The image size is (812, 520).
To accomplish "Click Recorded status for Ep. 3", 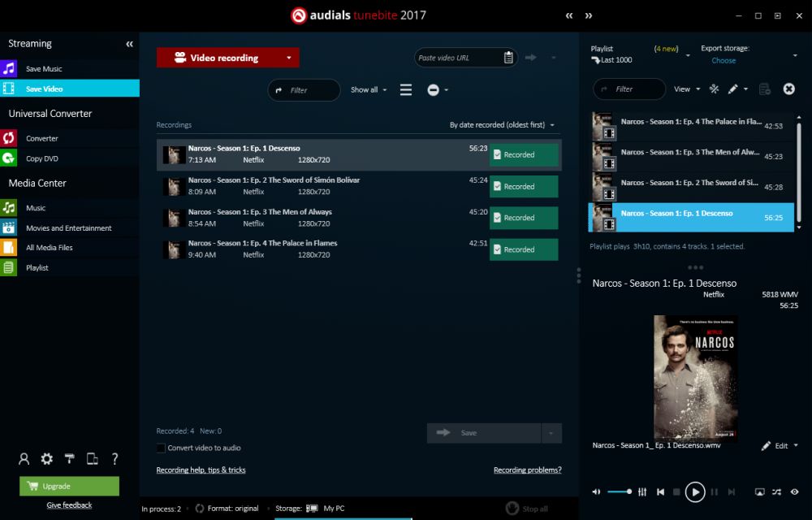I will pos(524,218).
